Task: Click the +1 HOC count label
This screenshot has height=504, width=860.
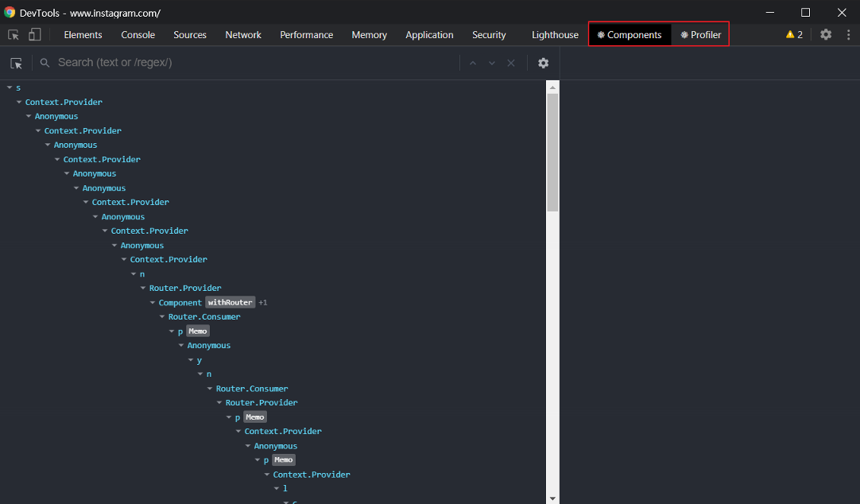Action: [x=263, y=303]
